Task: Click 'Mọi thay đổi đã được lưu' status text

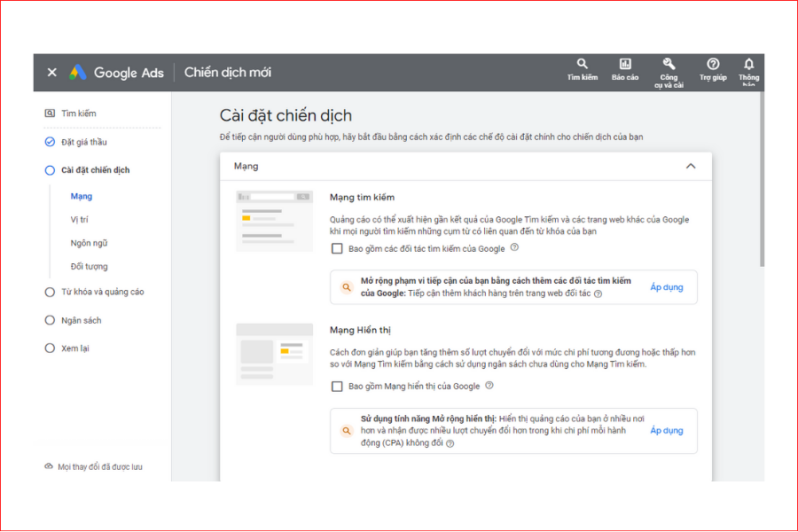Action: 100,467
